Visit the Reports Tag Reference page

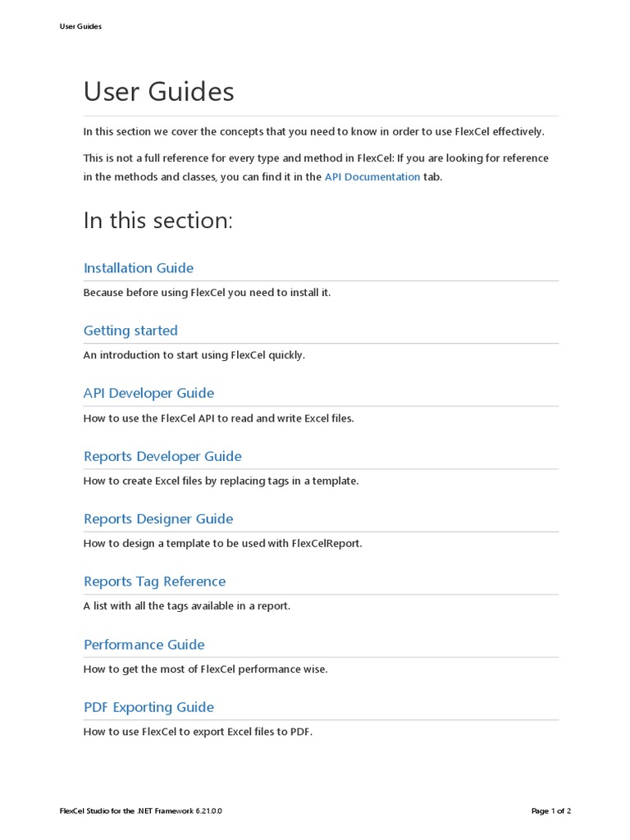pyautogui.click(x=154, y=582)
